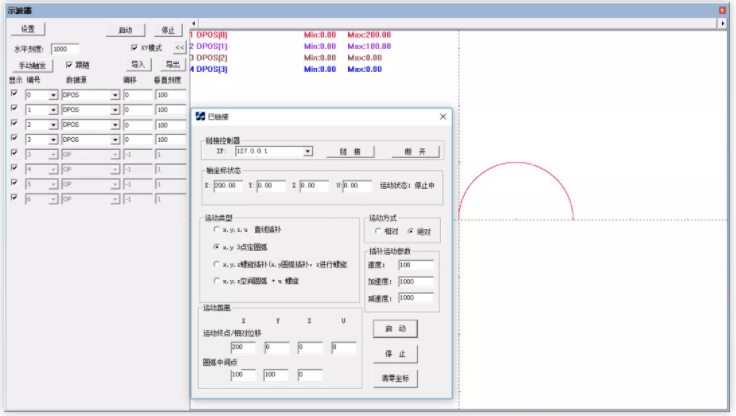The image size is (736, 416).
Task: Select the x,y,z,u 直线插补 motion type
Action: (x=216, y=229)
